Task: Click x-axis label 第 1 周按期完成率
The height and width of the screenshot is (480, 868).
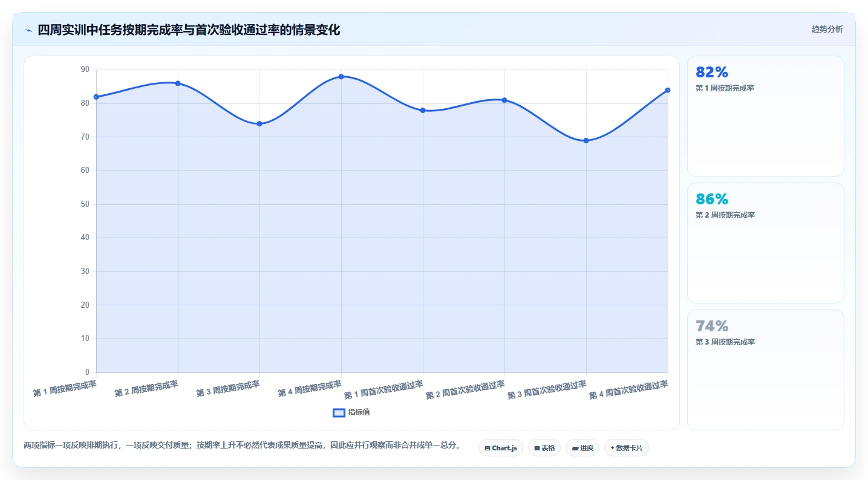Action: coord(65,388)
